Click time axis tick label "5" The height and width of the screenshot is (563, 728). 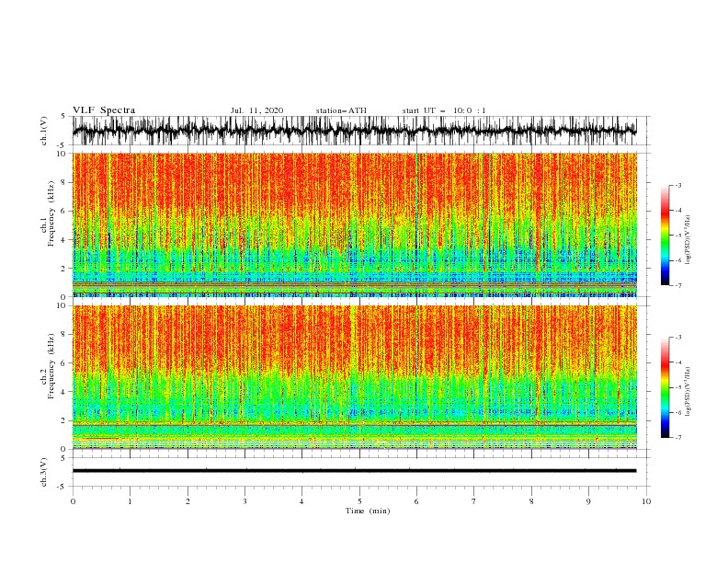click(x=359, y=501)
